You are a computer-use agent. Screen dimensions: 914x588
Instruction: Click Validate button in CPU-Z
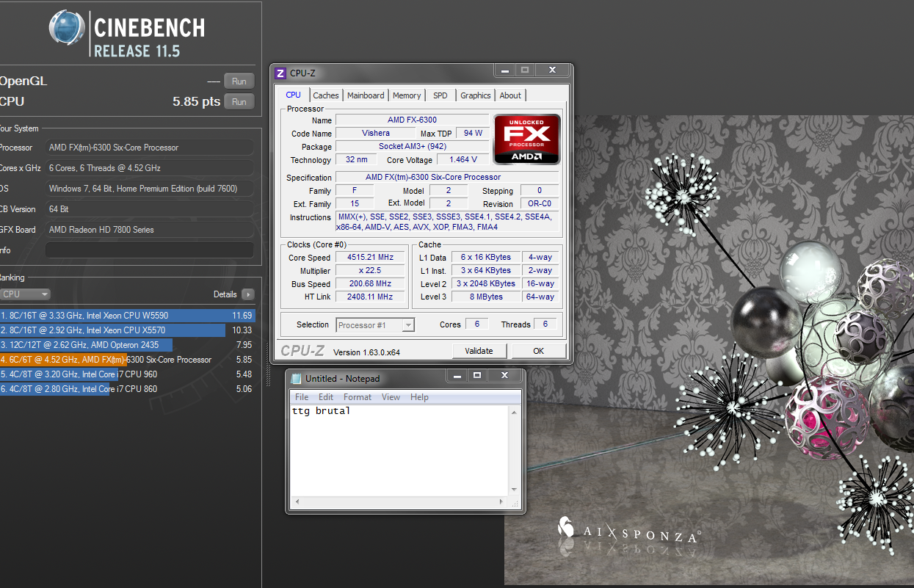tap(479, 351)
